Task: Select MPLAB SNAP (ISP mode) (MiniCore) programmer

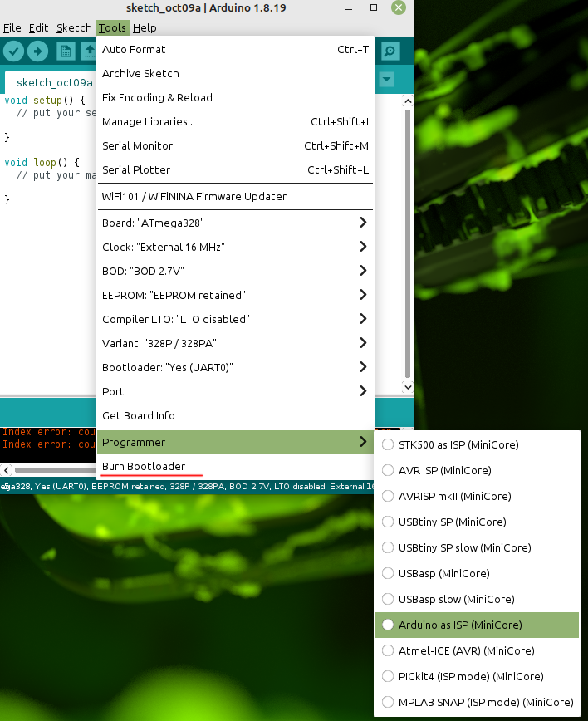Action: click(x=477, y=702)
